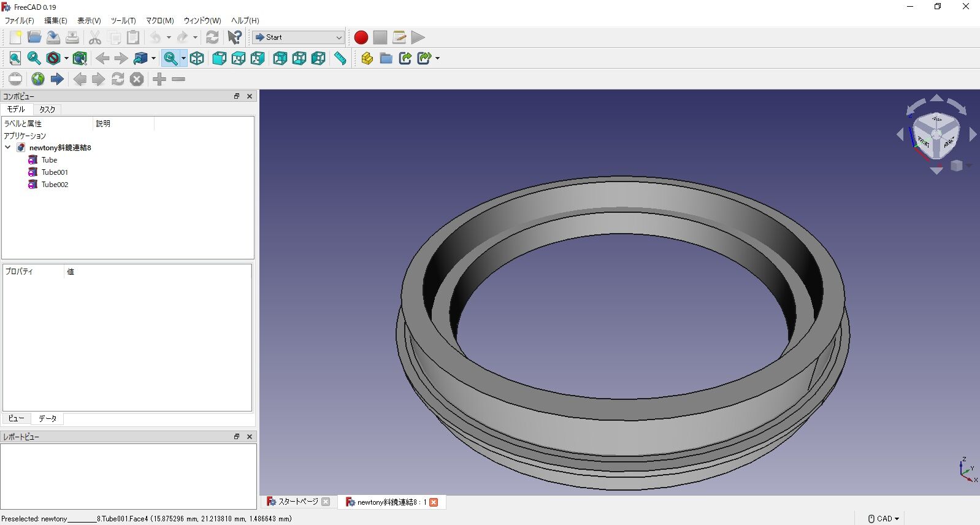This screenshot has width=980, height=525.
Task: Select the Isometric view icon
Action: tap(197, 58)
